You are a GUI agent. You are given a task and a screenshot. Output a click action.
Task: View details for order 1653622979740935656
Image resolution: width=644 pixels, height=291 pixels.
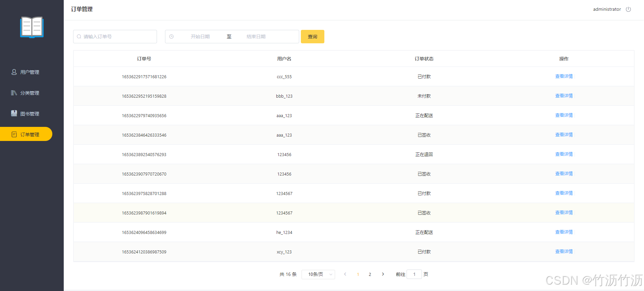[564, 115]
